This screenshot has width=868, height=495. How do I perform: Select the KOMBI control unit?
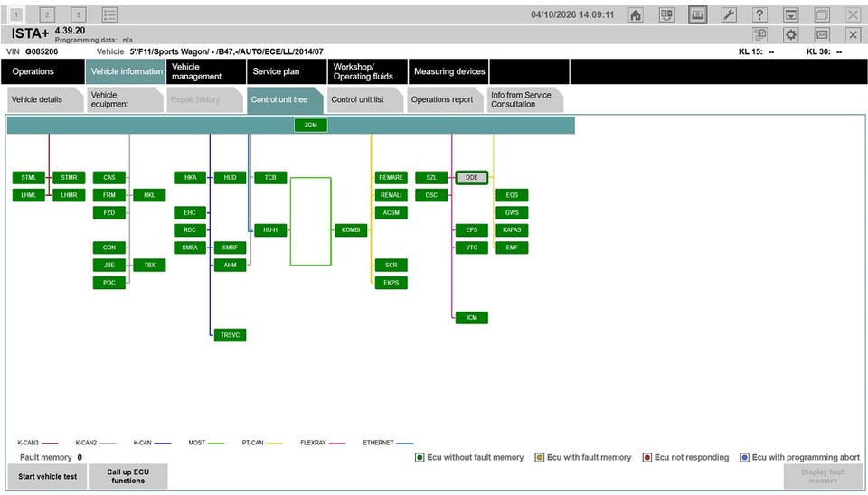pos(351,230)
